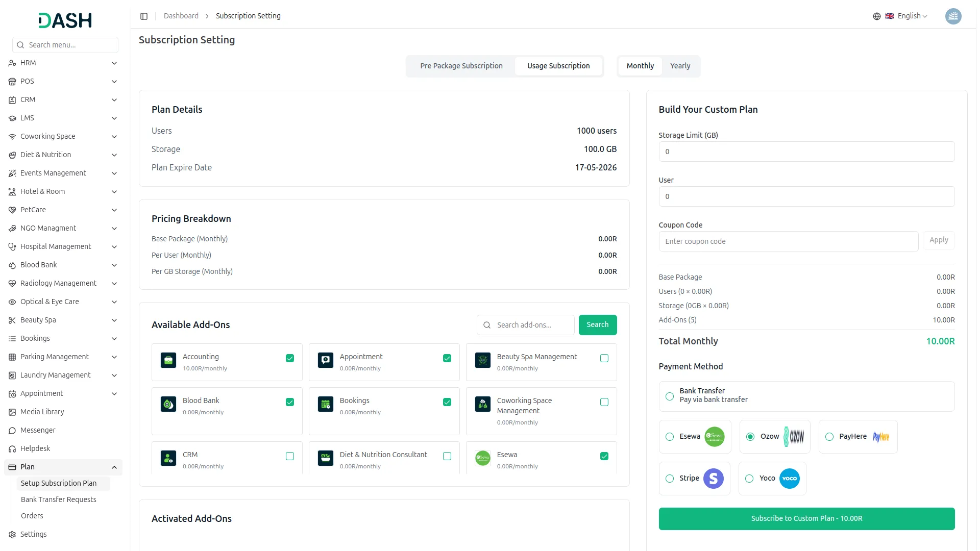The height and width of the screenshot is (551, 980).
Task: Select the Usage Subscription tab
Action: point(558,66)
